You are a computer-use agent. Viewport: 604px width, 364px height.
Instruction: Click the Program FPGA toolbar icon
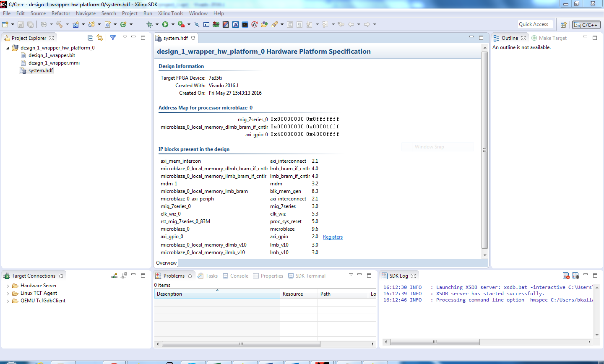[x=216, y=24]
